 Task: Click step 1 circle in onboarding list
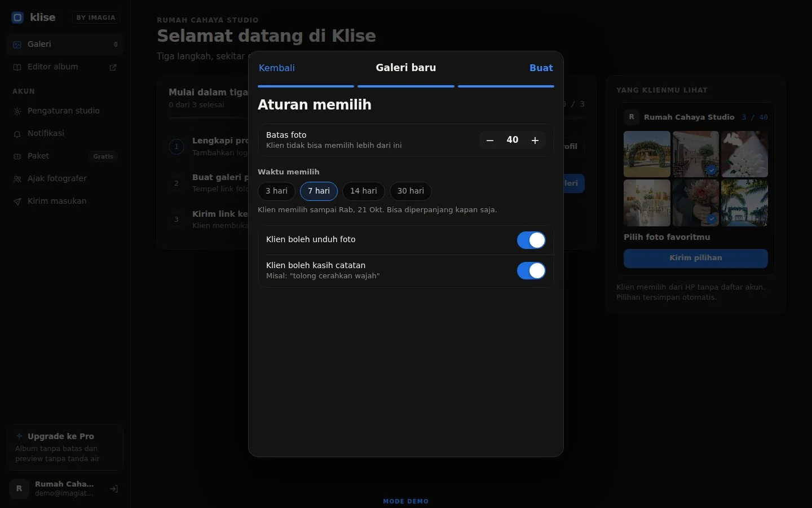pos(176,147)
